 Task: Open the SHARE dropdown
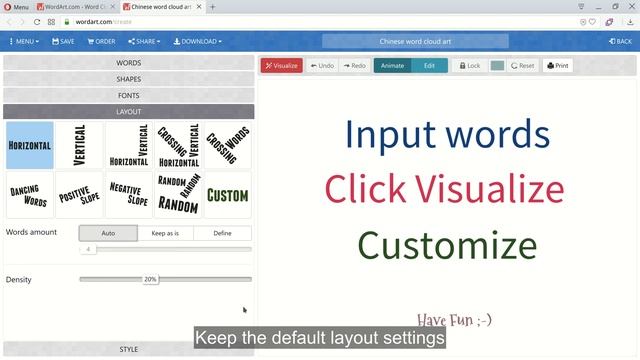point(144,41)
